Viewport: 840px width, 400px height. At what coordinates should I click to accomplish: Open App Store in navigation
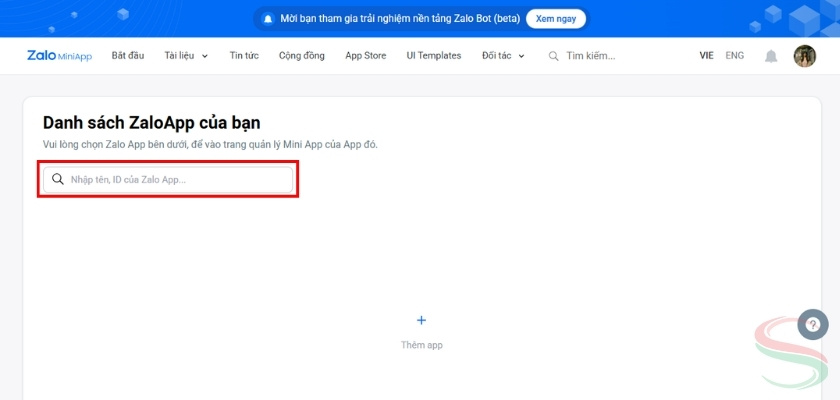[365, 56]
